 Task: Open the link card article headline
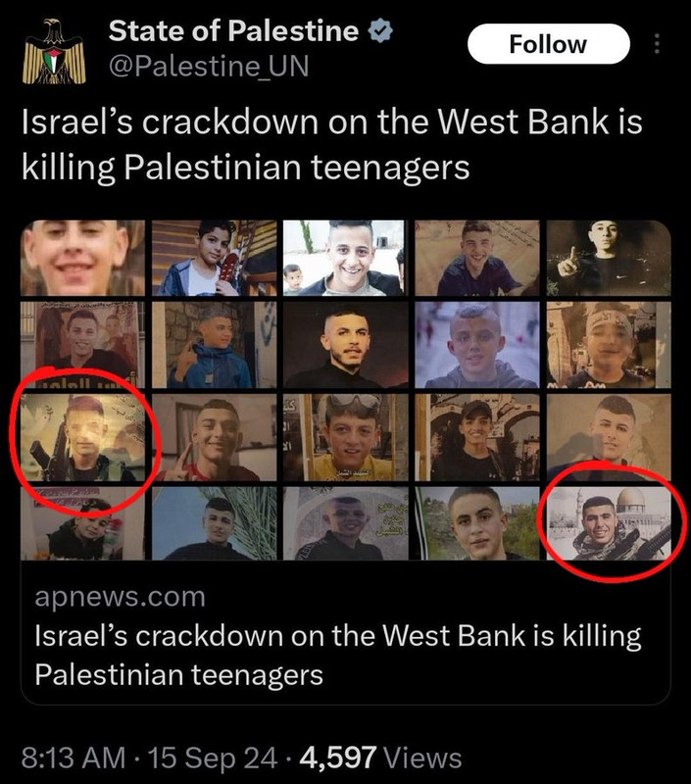coord(337,655)
